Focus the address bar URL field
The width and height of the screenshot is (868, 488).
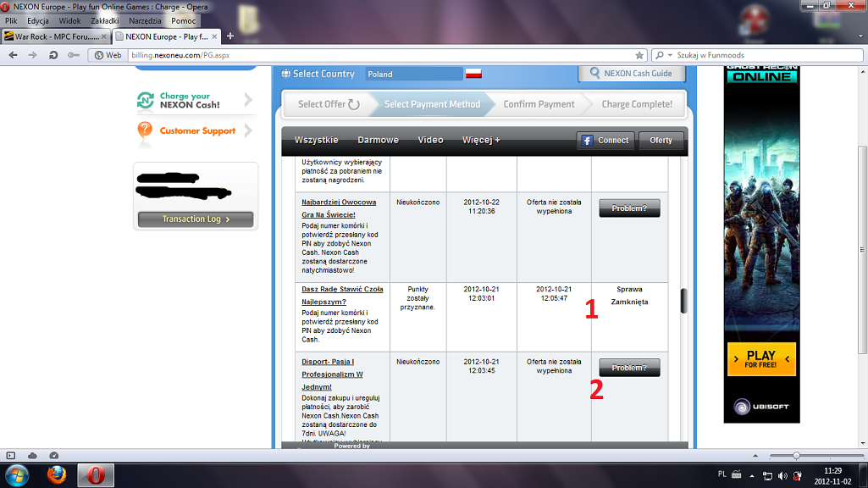coord(381,55)
